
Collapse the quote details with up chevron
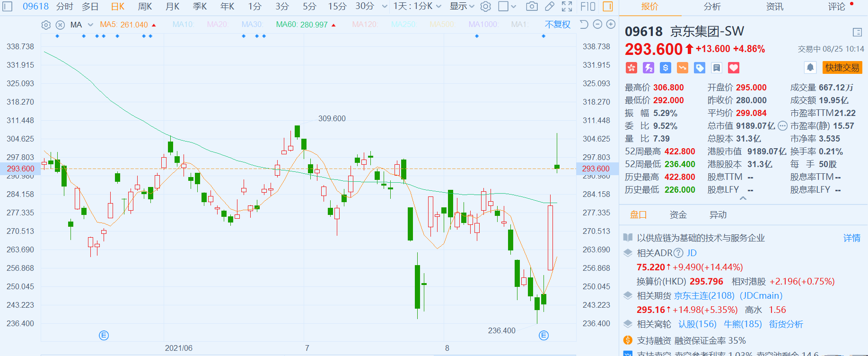(x=743, y=199)
